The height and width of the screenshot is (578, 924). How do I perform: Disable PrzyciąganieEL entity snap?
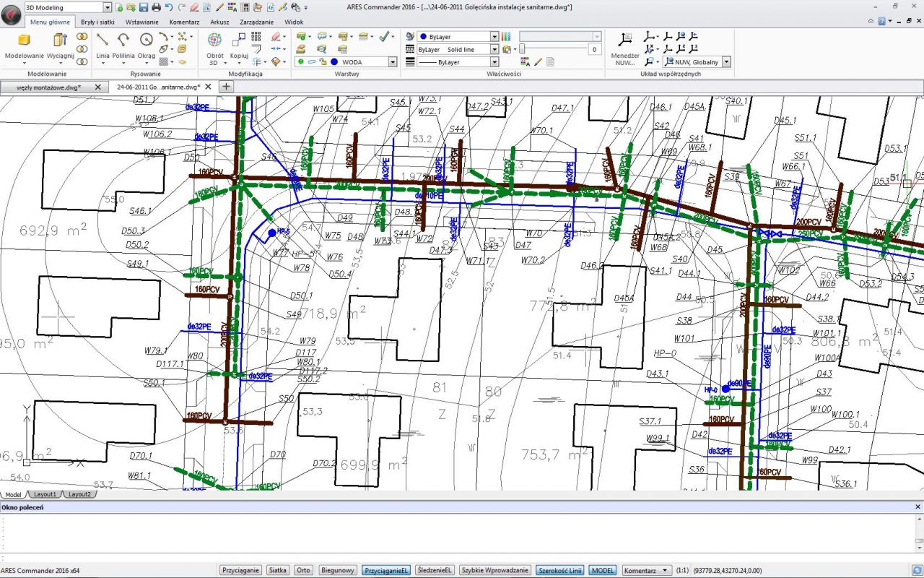pos(386,571)
